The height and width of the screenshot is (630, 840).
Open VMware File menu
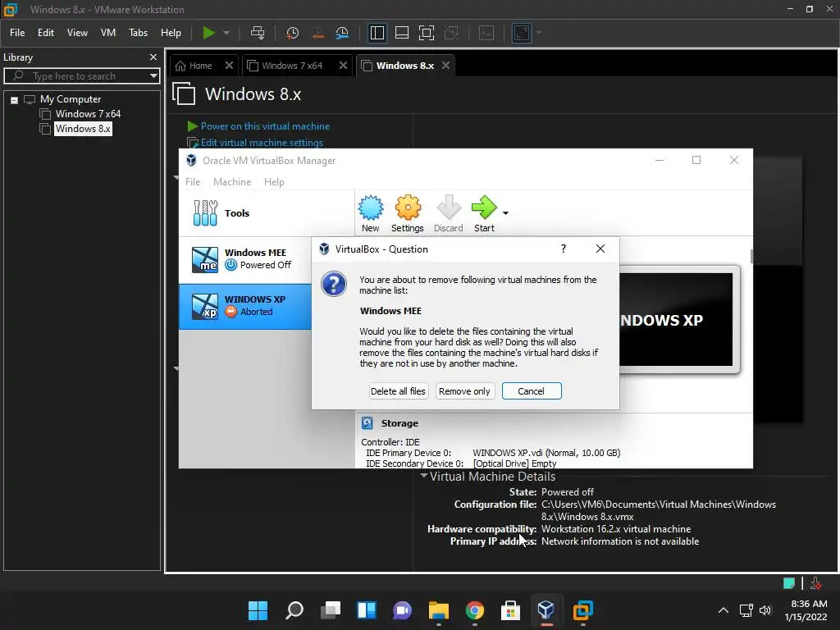coord(17,33)
